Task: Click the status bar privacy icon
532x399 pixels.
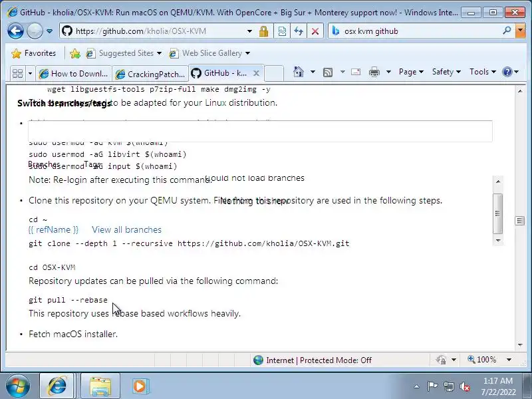Action: click(x=441, y=360)
